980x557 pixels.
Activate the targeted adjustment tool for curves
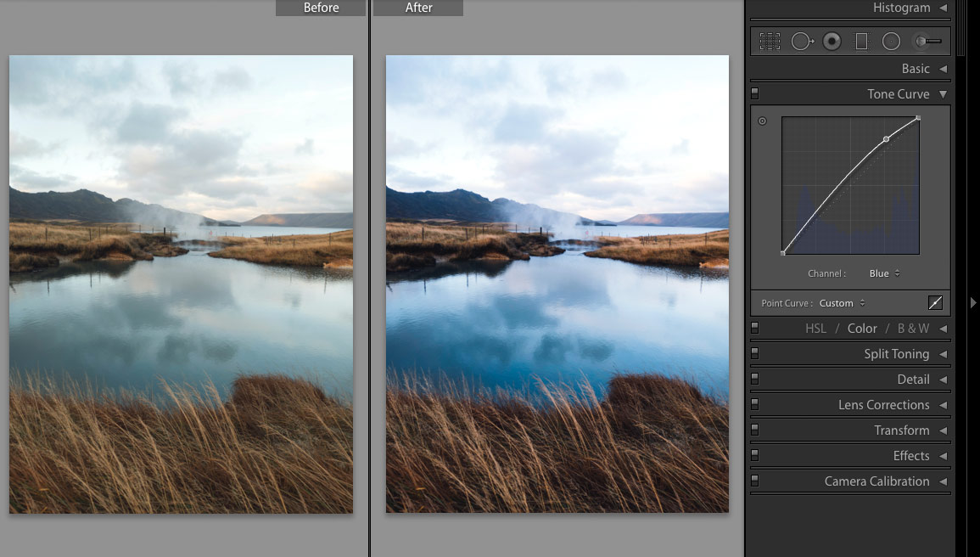coord(762,121)
